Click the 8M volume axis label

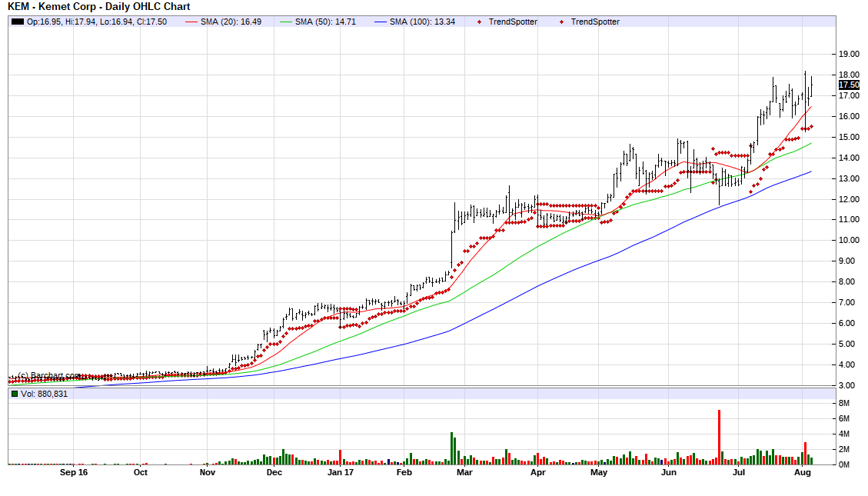click(843, 404)
